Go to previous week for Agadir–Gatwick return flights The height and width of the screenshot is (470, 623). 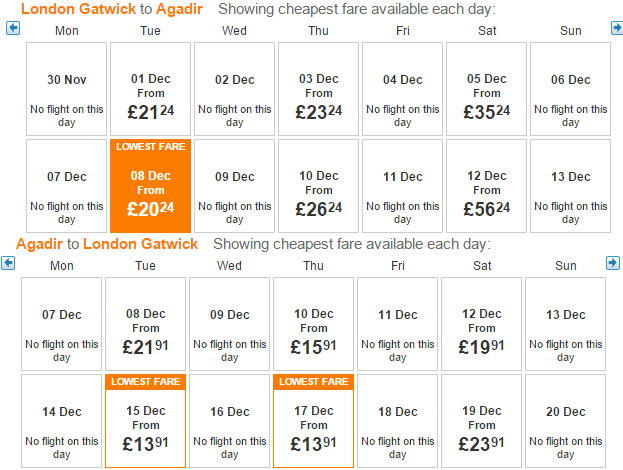tap(8, 263)
